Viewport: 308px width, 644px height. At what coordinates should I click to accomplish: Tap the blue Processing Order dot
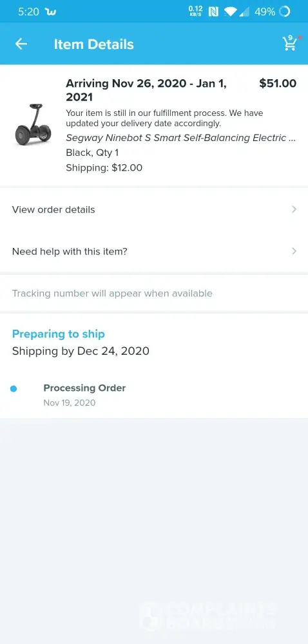14,388
